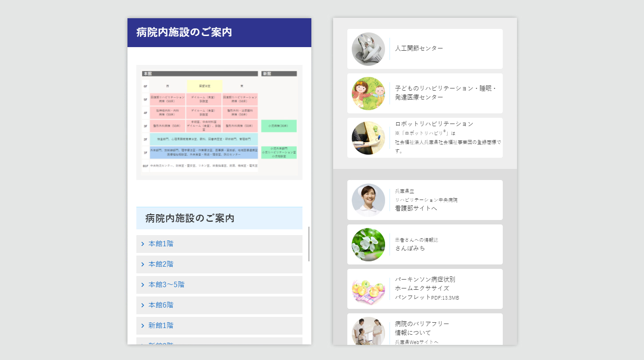644x360 pixels.
Task: Open the 病院のバリアフリー情報について link
Action: [x=425, y=329]
